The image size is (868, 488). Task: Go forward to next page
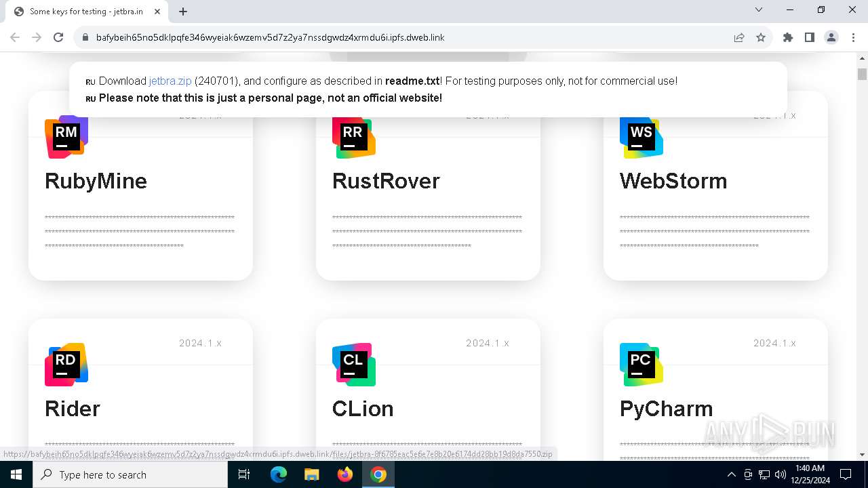[x=37, y=37]
